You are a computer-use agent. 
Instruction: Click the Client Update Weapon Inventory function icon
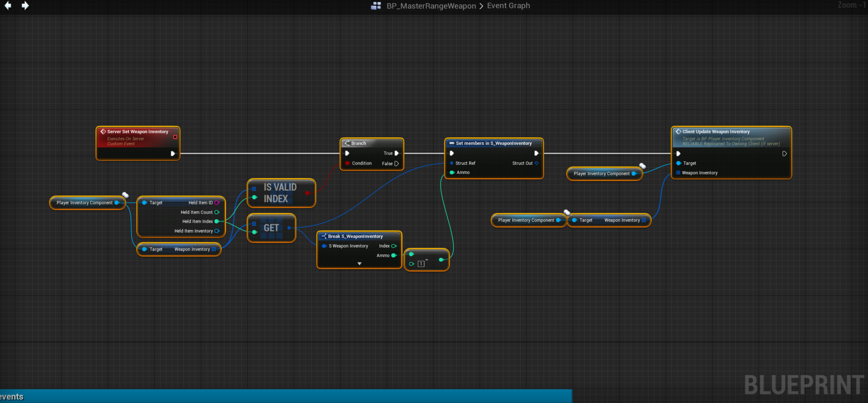coord(678,132)
